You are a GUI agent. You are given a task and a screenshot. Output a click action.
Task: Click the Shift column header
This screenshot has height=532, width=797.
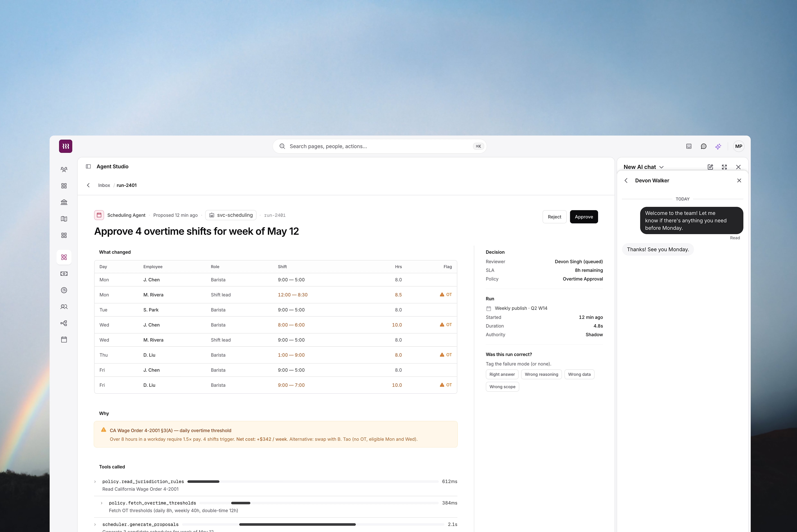[282, 267]
